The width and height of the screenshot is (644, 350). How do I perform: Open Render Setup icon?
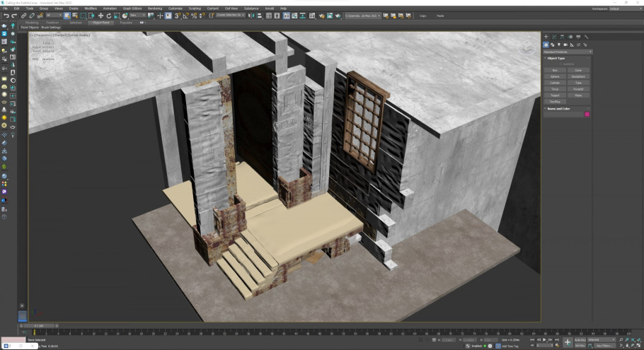pos(321,16)
